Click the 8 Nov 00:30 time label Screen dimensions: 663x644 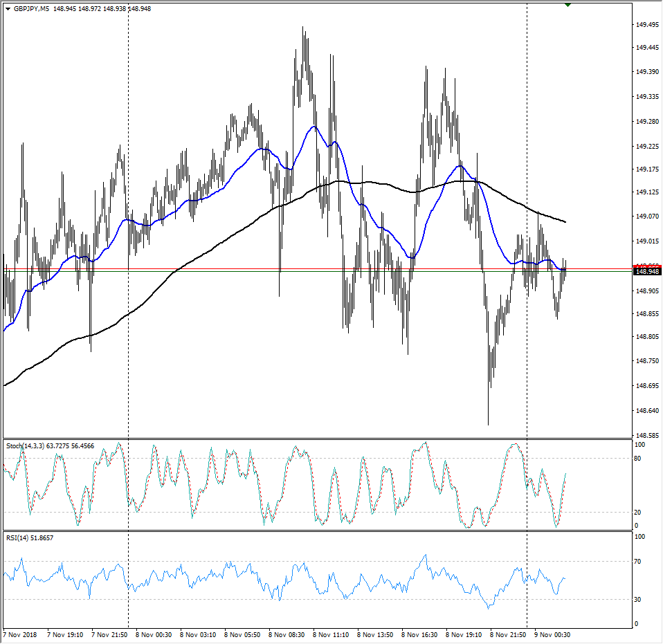(x=155, y=634)
